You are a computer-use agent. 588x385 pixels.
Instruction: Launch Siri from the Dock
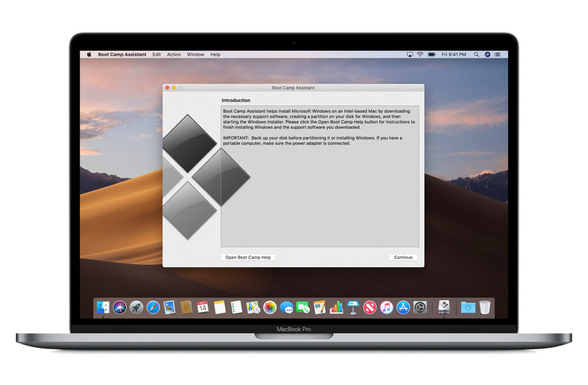(x=120, y=307)
